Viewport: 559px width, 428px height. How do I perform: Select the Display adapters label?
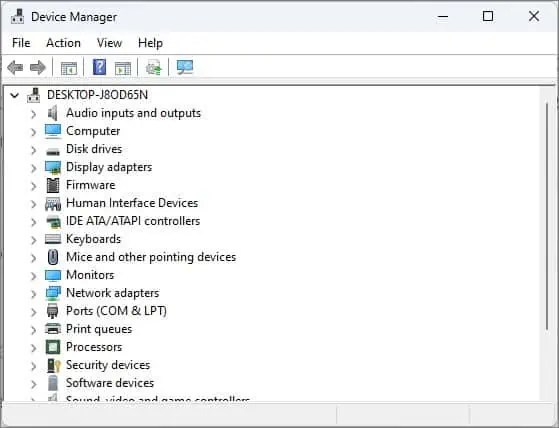pyautogui.click(x=109, y=167)
